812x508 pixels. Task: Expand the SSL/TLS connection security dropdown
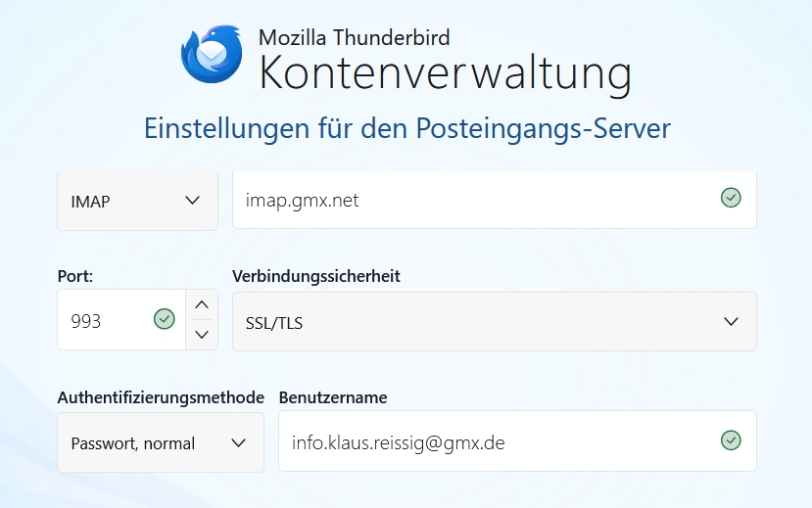click(494, 321)
